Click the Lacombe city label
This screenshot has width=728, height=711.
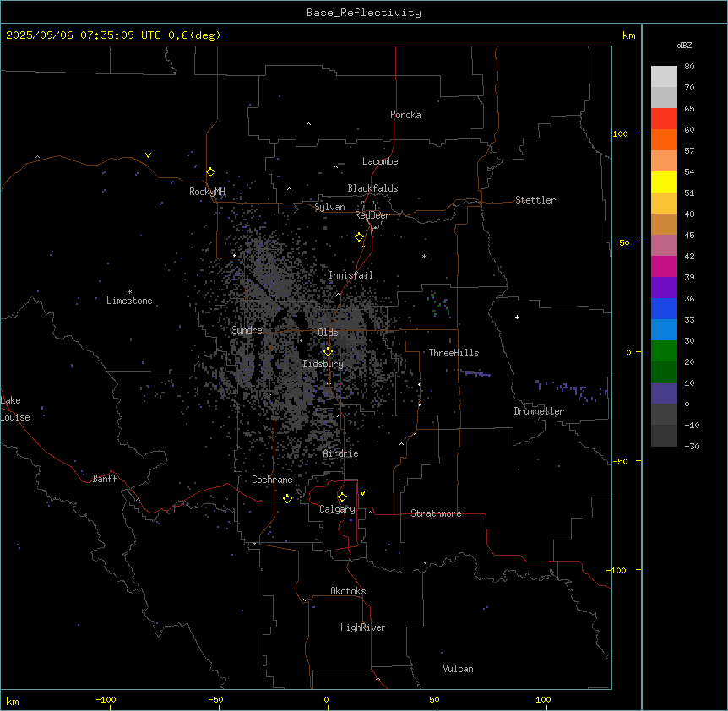tap(380, 161)
